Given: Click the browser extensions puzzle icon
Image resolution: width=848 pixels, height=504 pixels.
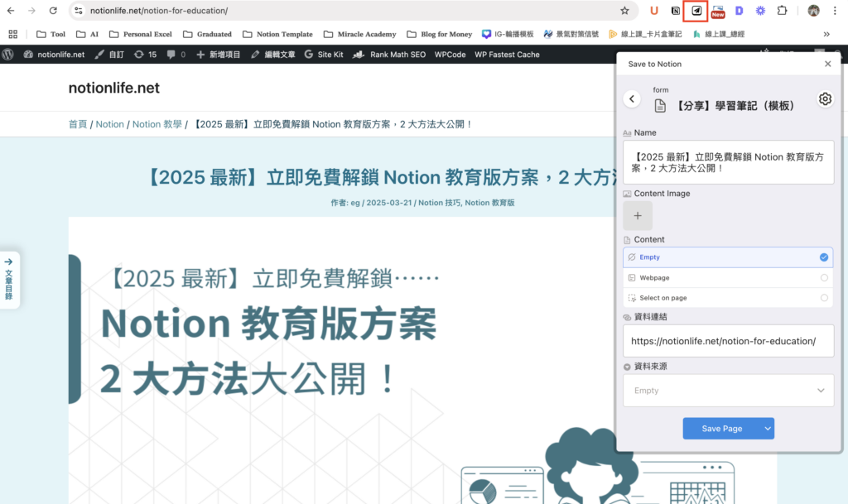Looking at the screenshot, I should tap(782, 12).
